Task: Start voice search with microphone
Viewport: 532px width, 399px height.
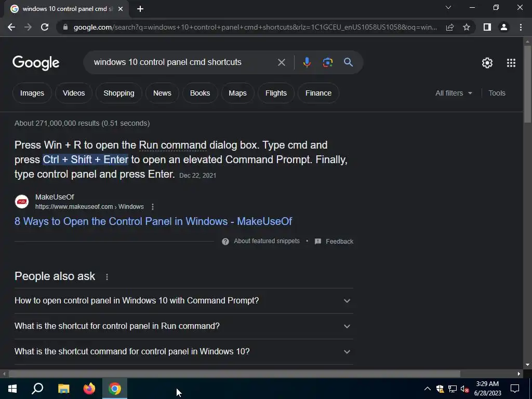Action: pos(307,62)
